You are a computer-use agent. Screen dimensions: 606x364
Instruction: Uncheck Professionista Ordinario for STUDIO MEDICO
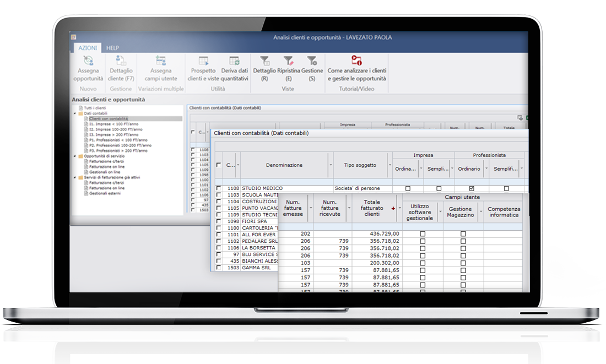[471, 188]
